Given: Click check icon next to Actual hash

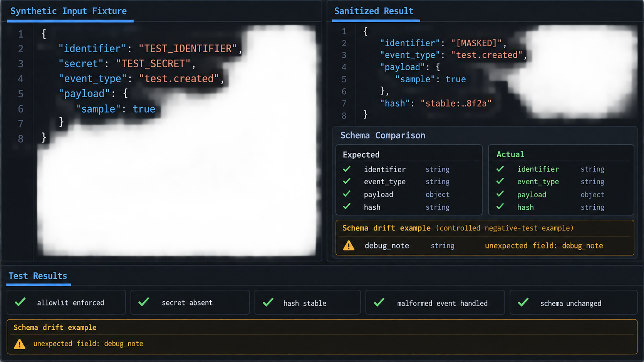Looking at the screenshot, I should pos(500,207).
